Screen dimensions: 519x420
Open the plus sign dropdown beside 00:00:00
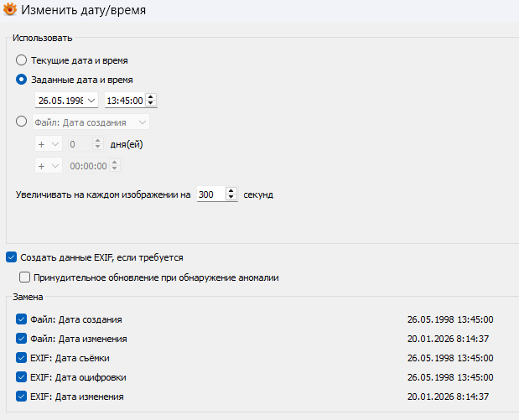tap(49, 166)
